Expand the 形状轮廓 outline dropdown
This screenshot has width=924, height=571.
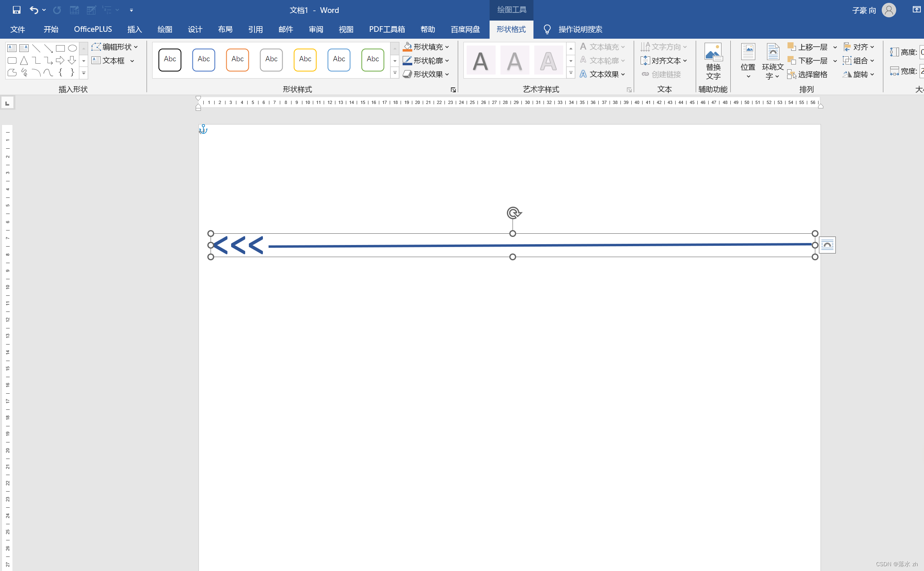point(426,60)
